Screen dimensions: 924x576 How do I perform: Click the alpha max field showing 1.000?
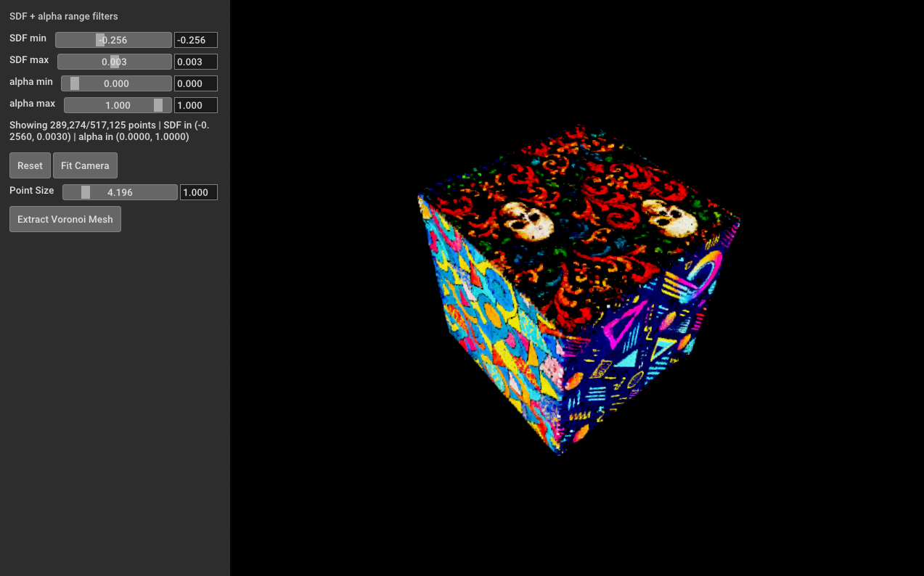pos(195,104)
